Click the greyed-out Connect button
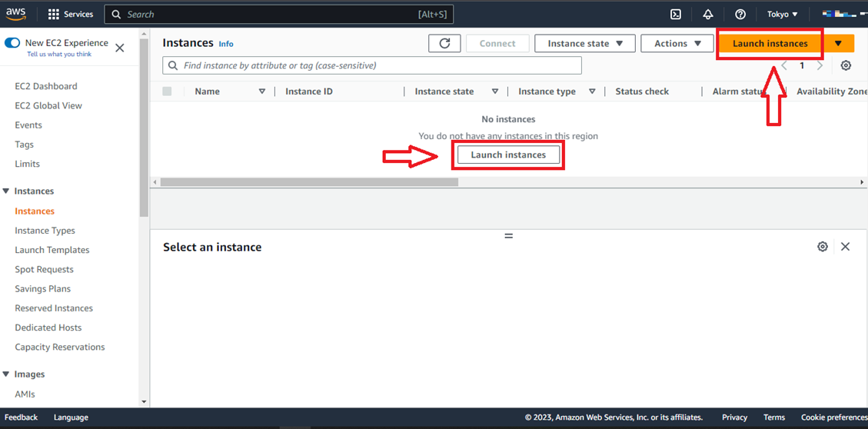868x429 pixels. 497,43
